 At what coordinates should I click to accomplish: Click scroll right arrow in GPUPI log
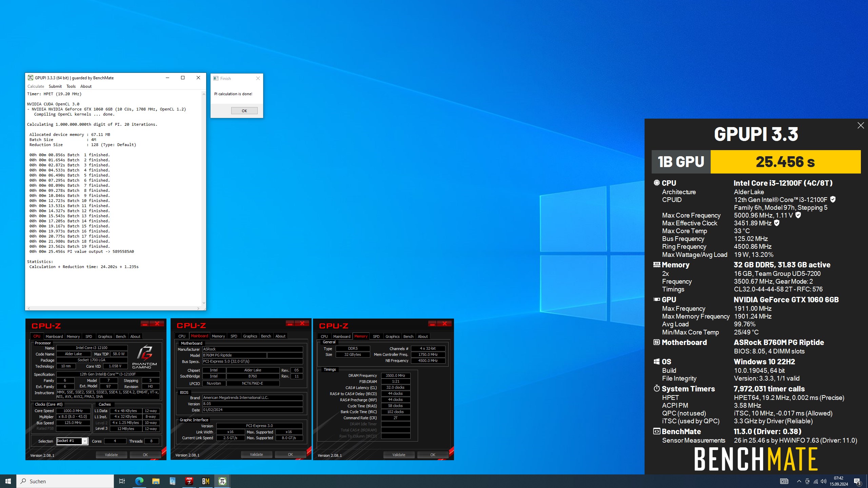[198, 308]
